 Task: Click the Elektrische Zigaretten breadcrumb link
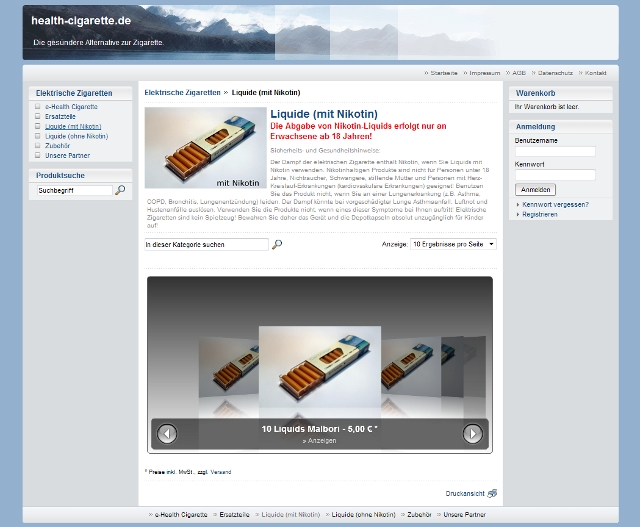pyautogui.click(x=182, y=92)
